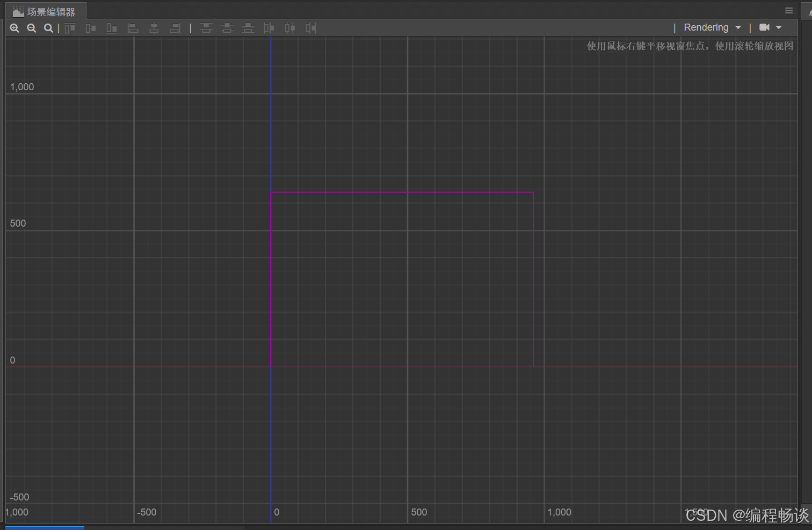Distribute nodes evenly by horizontal centers

pos(290,28)
